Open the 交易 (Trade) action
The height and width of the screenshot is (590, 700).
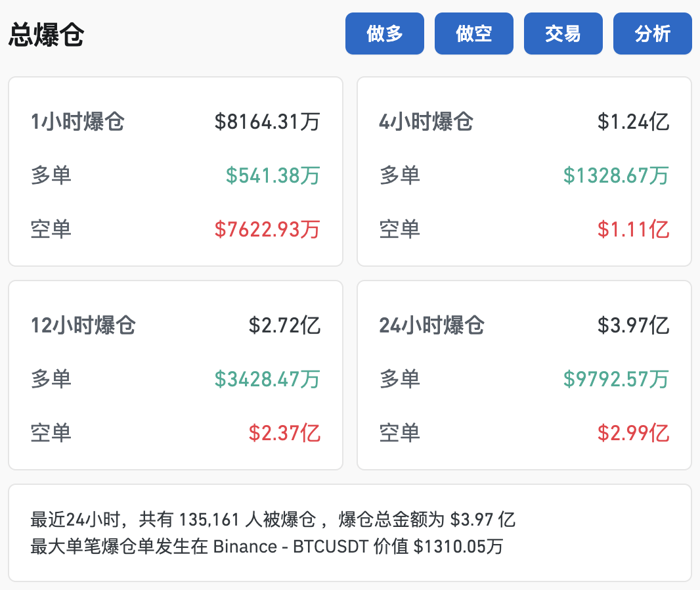pos(563,33)
